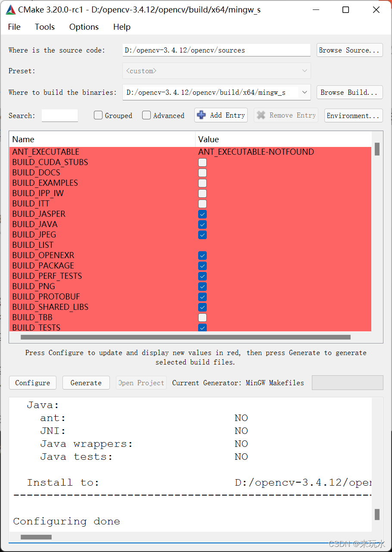The image size is (392, 552).
Task: Click the 'Current Generator: MinGW Makefiles' label
Action: pyautogui.click(x=238, y=383)
